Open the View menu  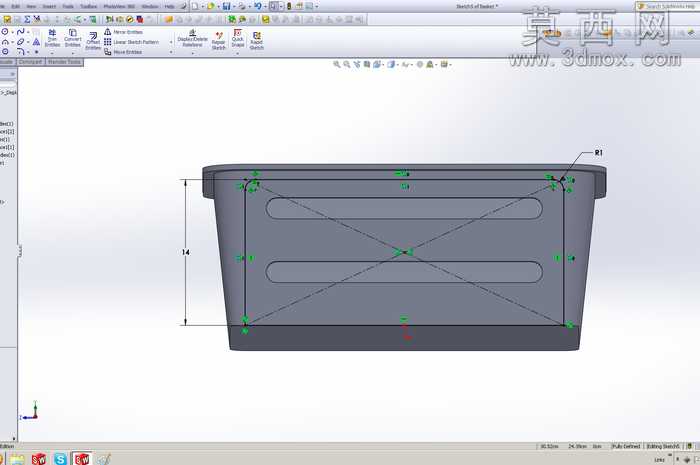[31, 7]
